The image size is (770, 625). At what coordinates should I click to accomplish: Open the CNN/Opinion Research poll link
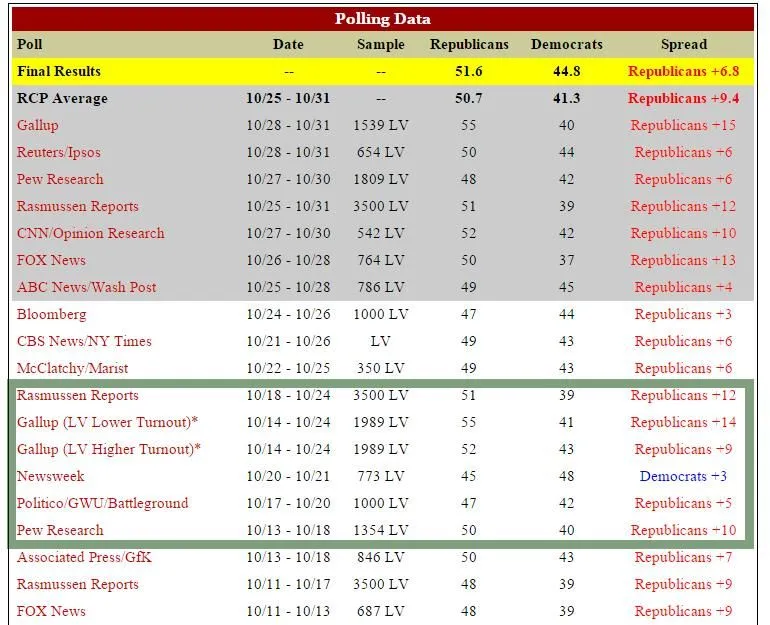pos(90,233)
